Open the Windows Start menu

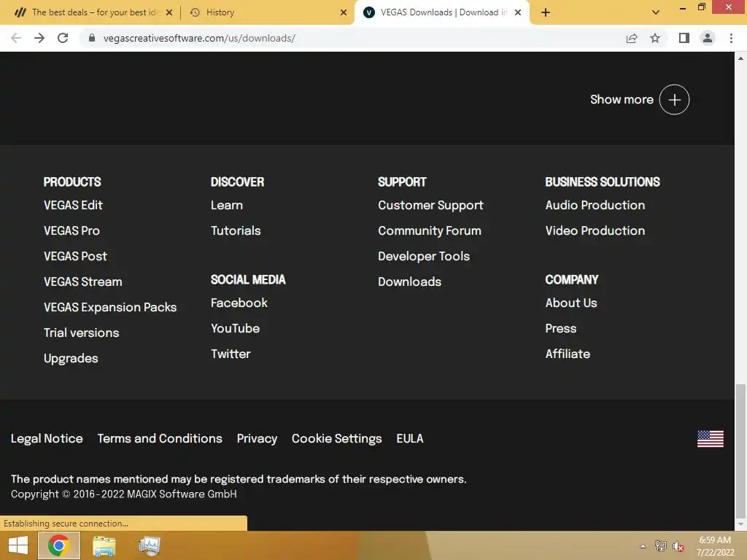pos(18,545)
